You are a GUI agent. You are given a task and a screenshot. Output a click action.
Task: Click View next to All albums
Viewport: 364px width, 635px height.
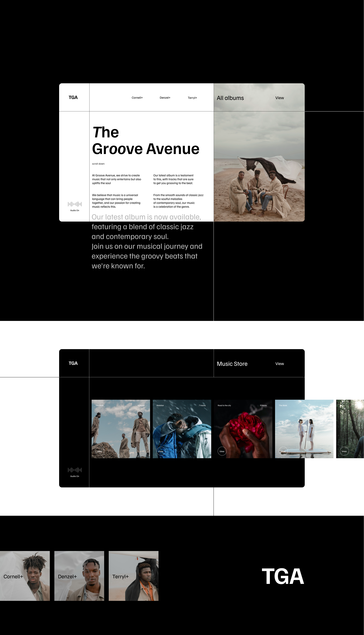279,98
